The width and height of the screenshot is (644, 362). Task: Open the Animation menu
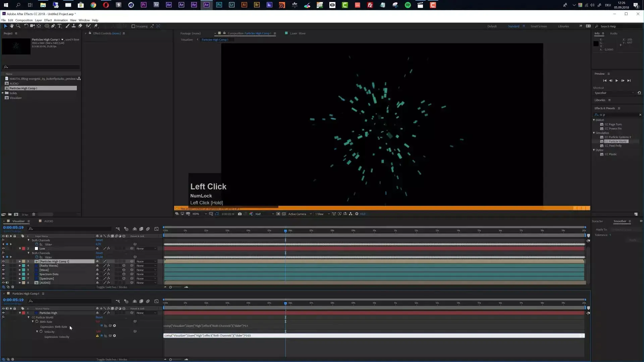(61, 20)
